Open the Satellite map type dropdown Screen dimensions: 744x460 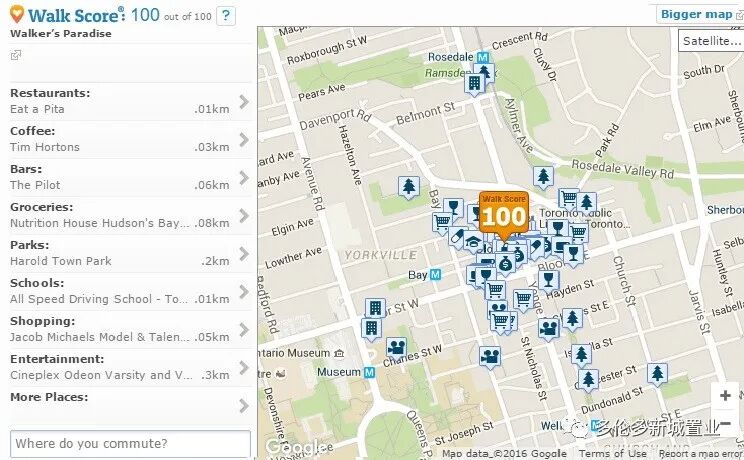pos(711,41)
